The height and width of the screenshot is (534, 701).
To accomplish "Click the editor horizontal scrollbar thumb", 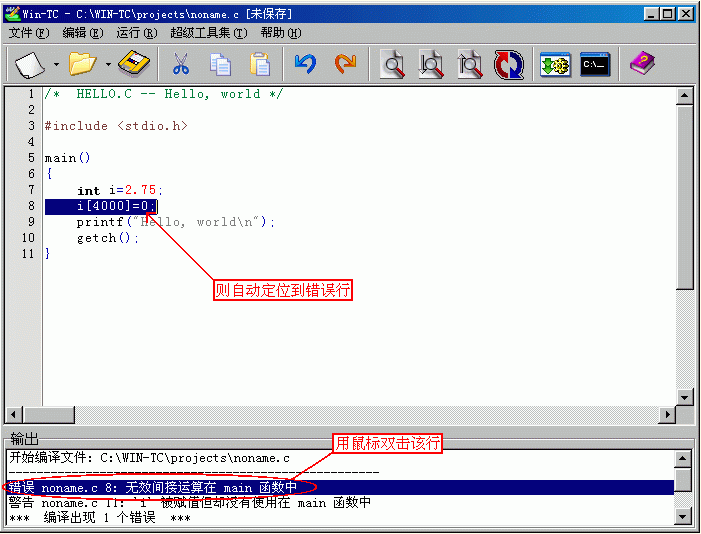I will click(48, 415).
